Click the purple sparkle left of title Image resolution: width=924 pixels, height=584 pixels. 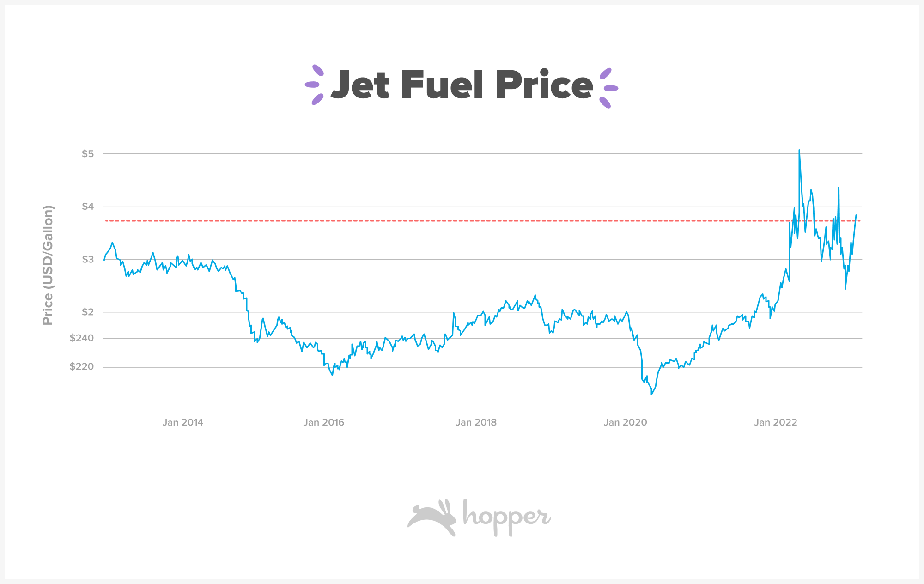point(315,85)
